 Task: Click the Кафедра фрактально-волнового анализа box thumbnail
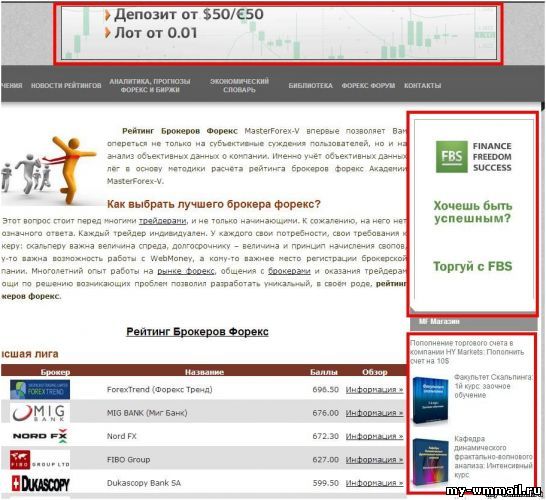(x=430, y=462)
